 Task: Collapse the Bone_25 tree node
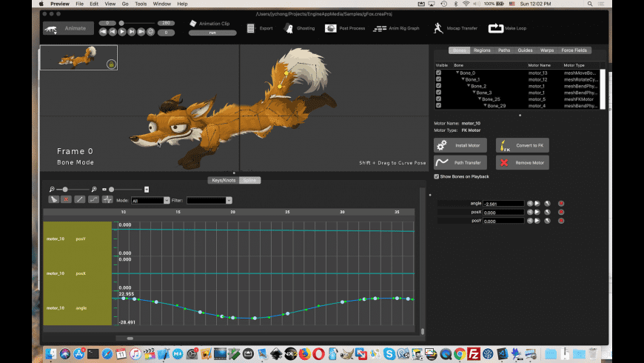pyautogui.click(x=480, y=99)
